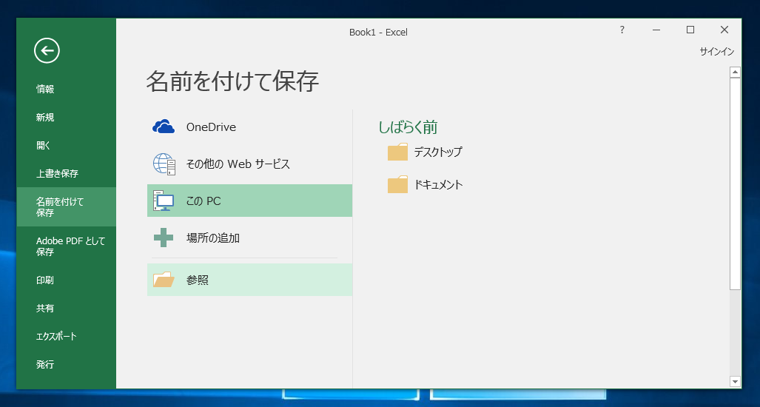Screen dimensions: 760x407
Task: Click the OneDrive cloud icon
Action: (x=163, y=127)
